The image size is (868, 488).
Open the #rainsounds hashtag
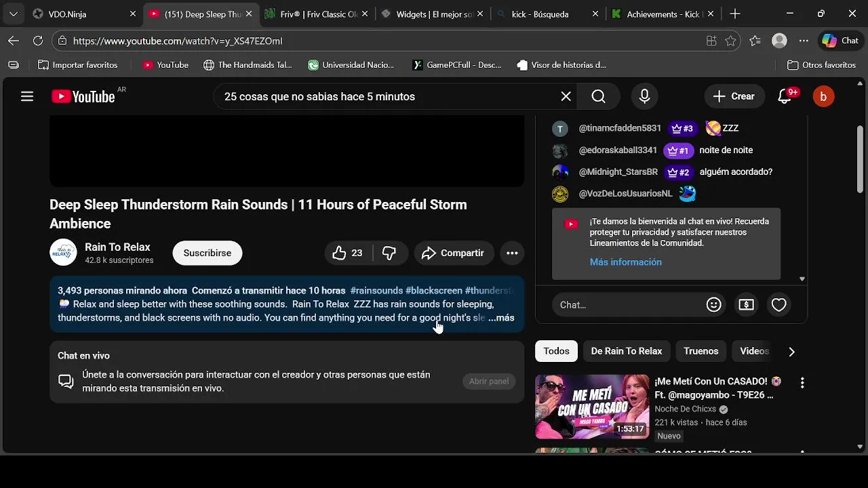click(376, 290)
